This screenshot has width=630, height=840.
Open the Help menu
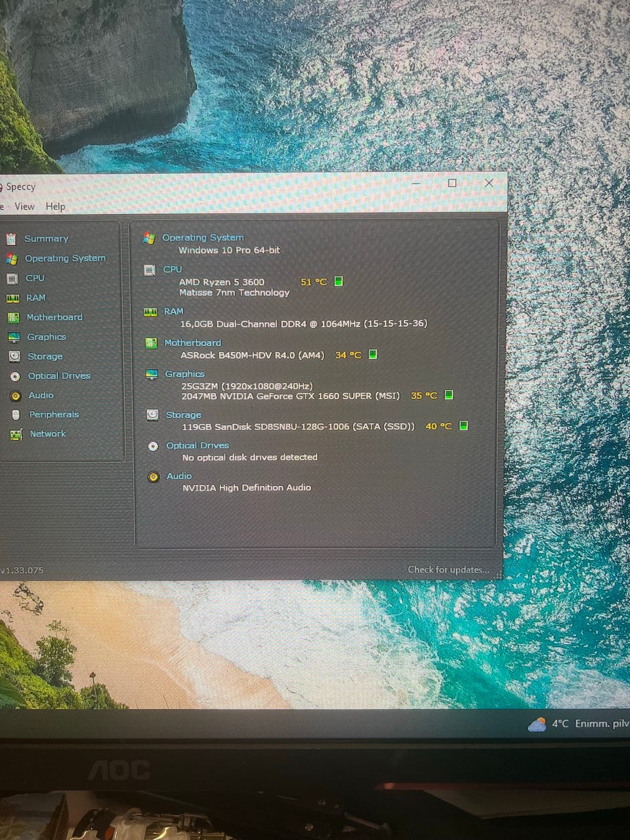pyautogui.click(x=56, y=206)
